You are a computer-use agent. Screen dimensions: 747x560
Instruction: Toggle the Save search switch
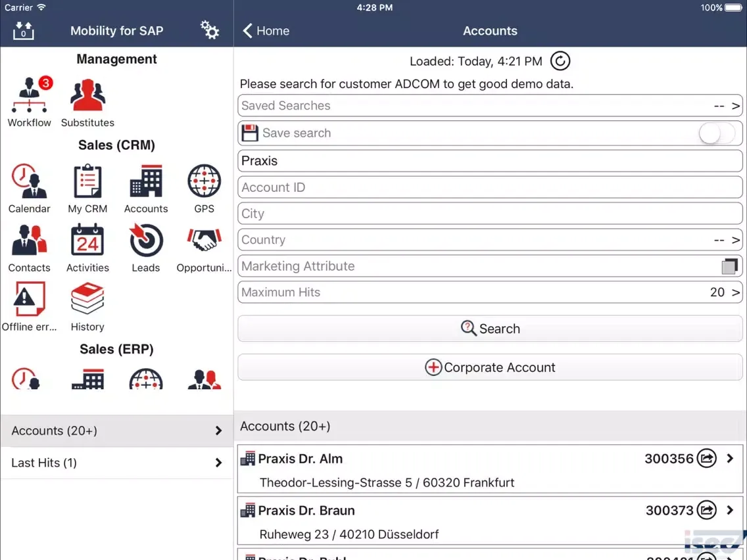pyautogui.click(x=717, y=133)
